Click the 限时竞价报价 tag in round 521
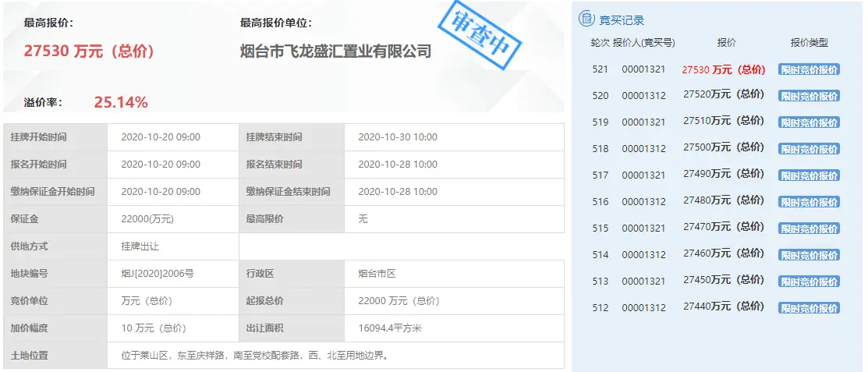The height and width of the screenshot is (372, 868). 810,69
